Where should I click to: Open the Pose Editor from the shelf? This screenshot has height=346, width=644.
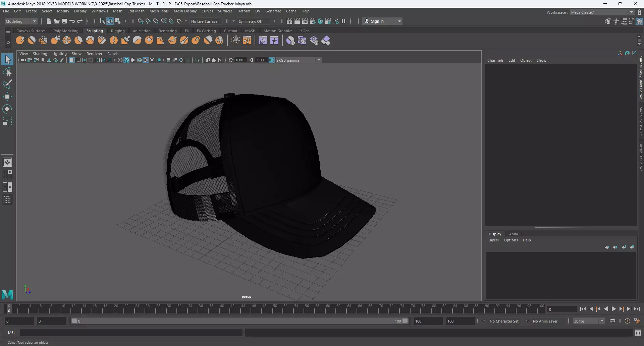coord(274,41)
